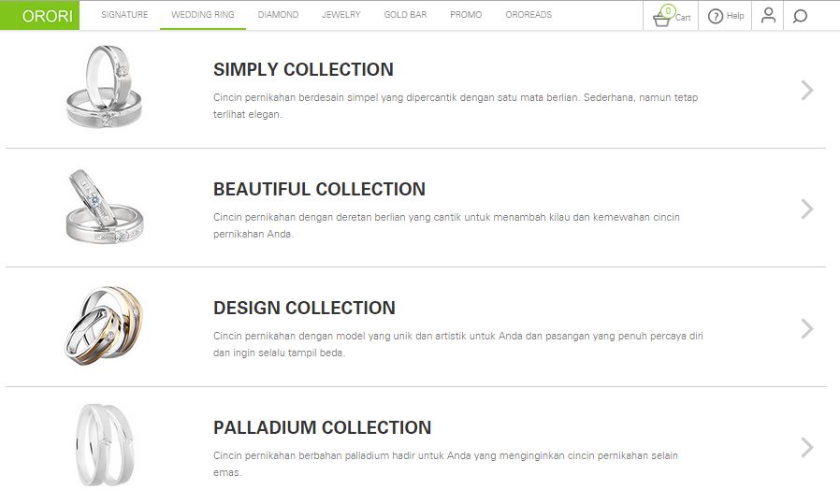The width and height of the screenshot is (840, 504).
Task: Expand Design Collection with its chevron
Action: tap(807, 328)
